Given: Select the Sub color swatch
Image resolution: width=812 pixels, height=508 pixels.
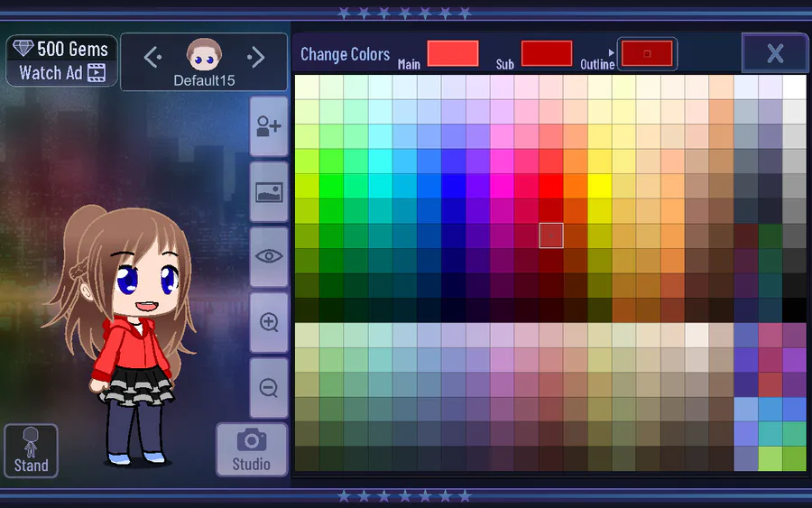Looking at the screenshot, I should click(x=547, y=53).
